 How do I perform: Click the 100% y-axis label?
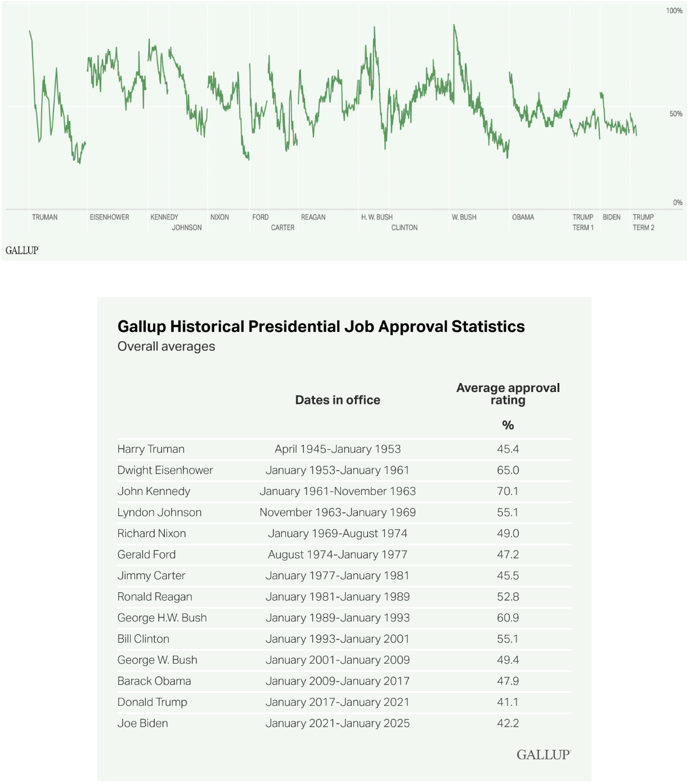(674, 11)
